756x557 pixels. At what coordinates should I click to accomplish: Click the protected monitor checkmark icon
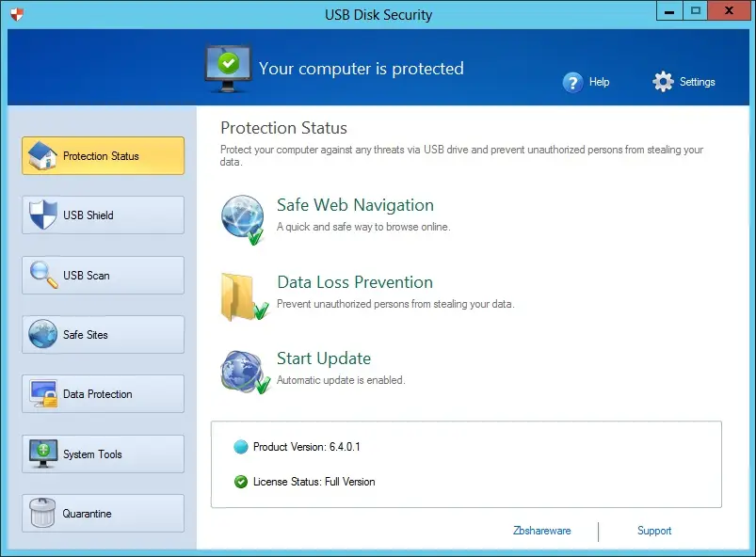pyautogui.click(x=228, y=69)
